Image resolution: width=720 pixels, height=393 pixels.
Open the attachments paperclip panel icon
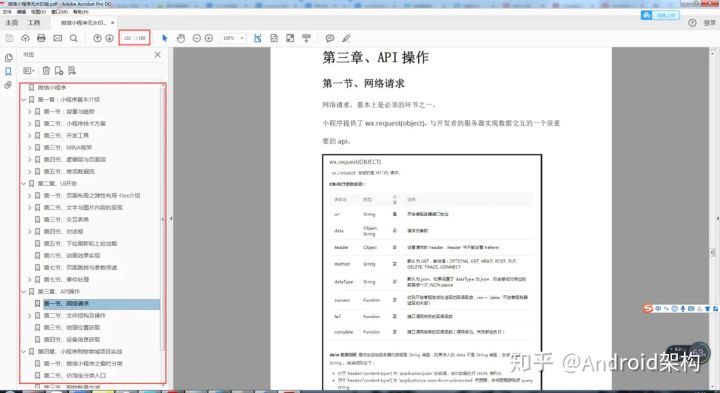(8, 85)
